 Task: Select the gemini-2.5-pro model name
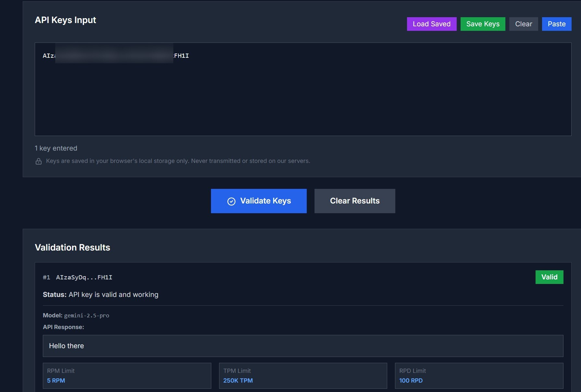87,316
